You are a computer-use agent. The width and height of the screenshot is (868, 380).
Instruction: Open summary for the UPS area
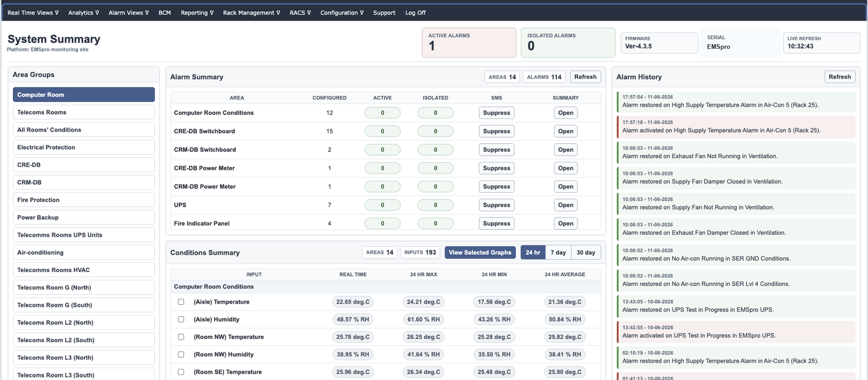pyautogui.click(x=565, y=205)
